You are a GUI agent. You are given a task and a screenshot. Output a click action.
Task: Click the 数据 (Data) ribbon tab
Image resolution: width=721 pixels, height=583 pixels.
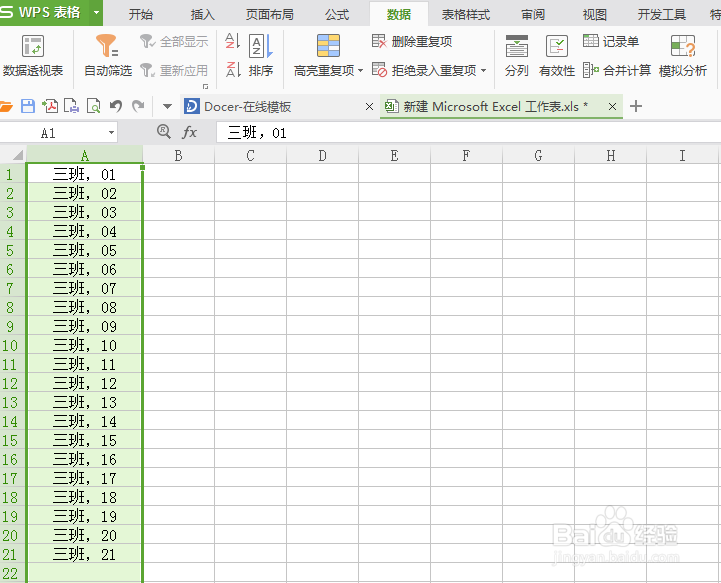(399, 15)
